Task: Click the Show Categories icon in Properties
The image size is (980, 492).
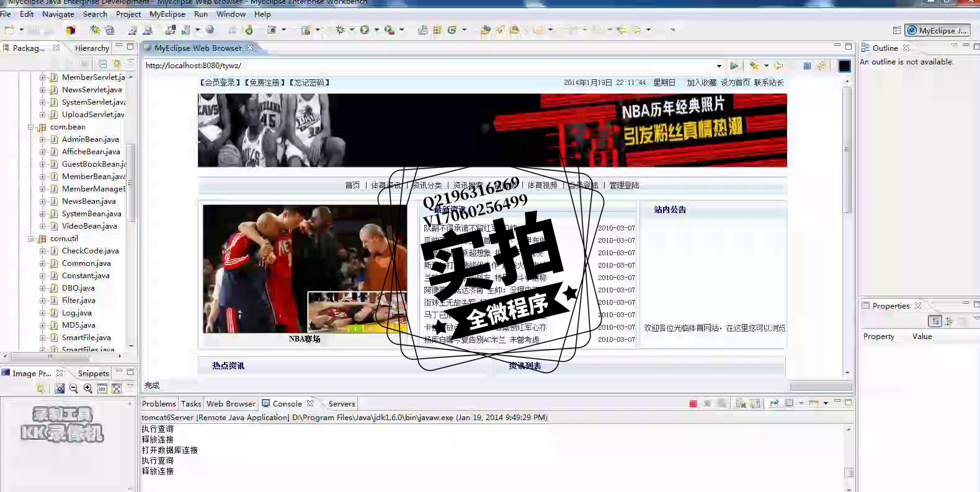Action: coord(935,321)
